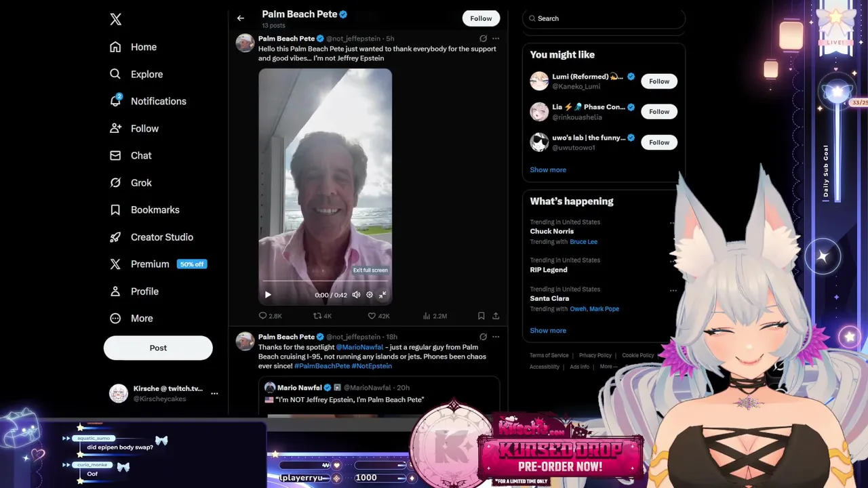This screenshot has width=868, height=488.
Task: Exit full screen on the video
Action: [382, 295]
